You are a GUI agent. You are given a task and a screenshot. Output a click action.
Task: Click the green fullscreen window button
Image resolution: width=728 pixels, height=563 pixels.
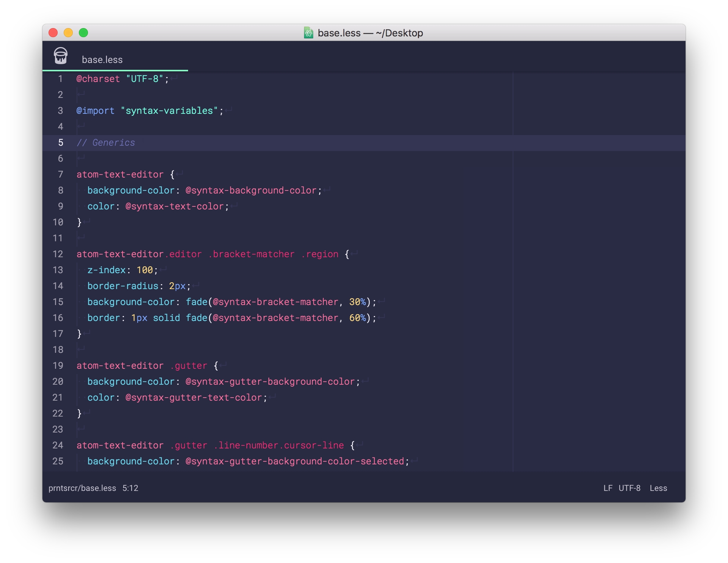pos(83,33)
